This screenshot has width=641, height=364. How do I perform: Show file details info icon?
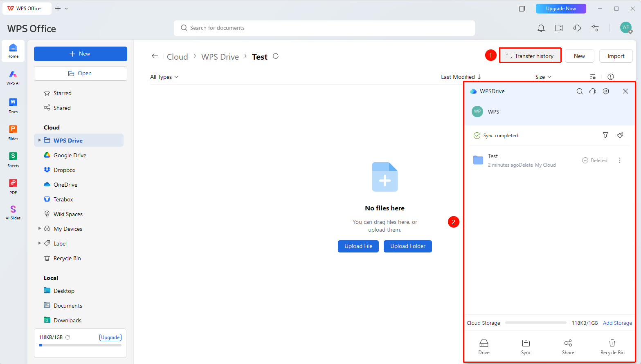point(611,77)
